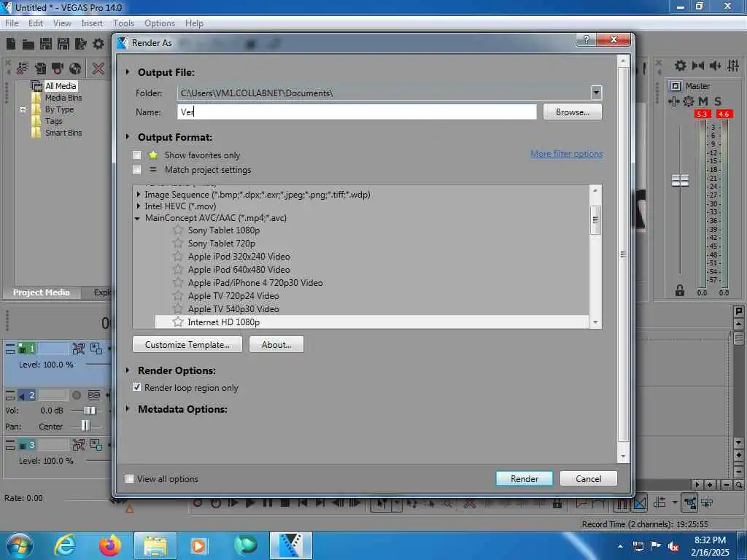Open the mixing console faders icon

[x=733, y=65]
